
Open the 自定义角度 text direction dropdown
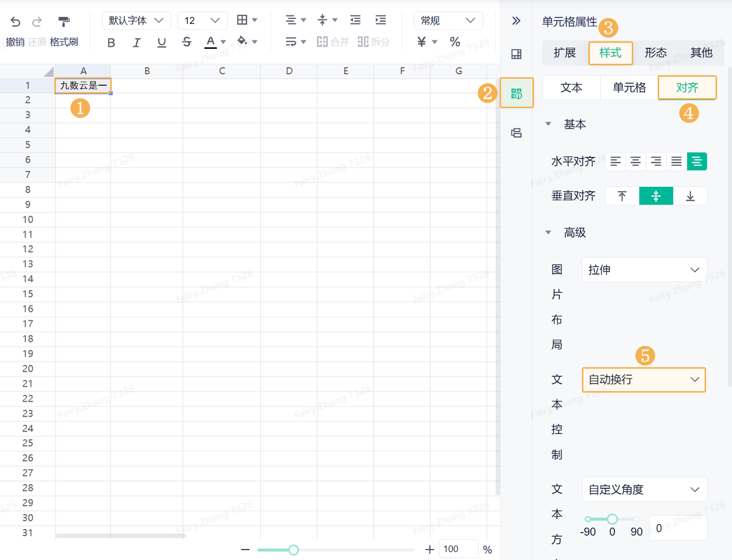pos(644,489)
